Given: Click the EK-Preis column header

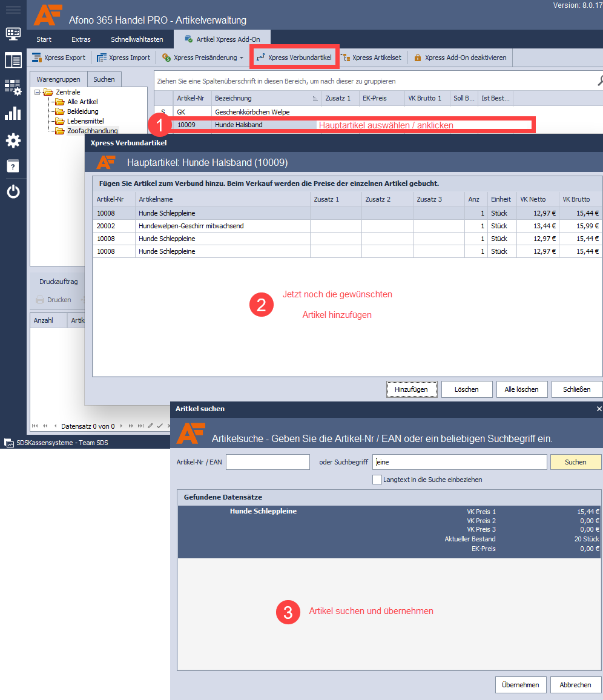Looking at the screenshot, I should (x=381, y=98).
